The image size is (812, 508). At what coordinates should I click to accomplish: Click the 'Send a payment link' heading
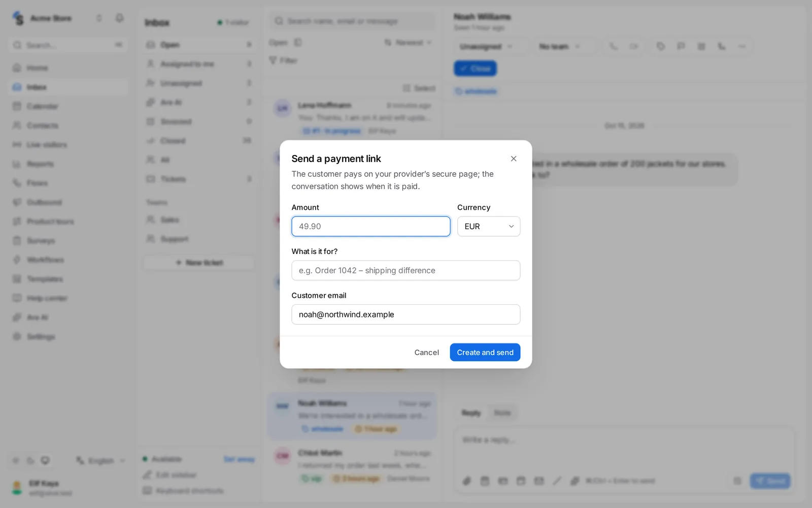pyautogui.click(x=336, y=159)
